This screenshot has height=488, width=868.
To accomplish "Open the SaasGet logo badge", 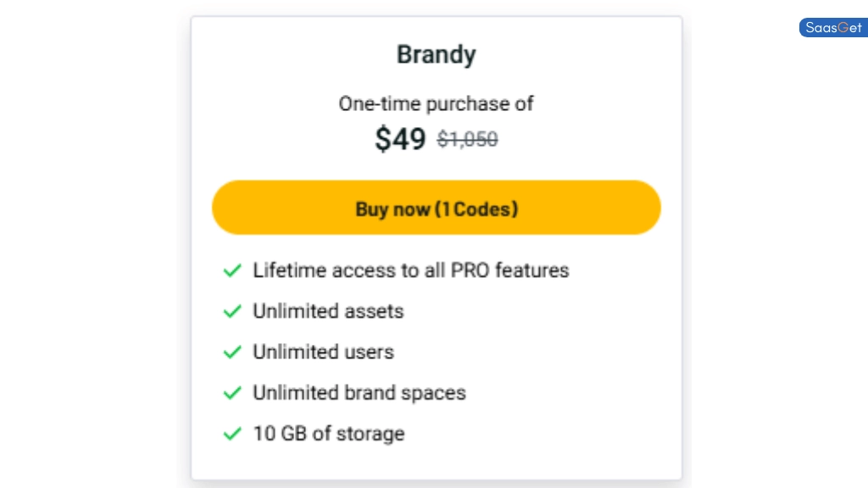I will pos(832,28).
